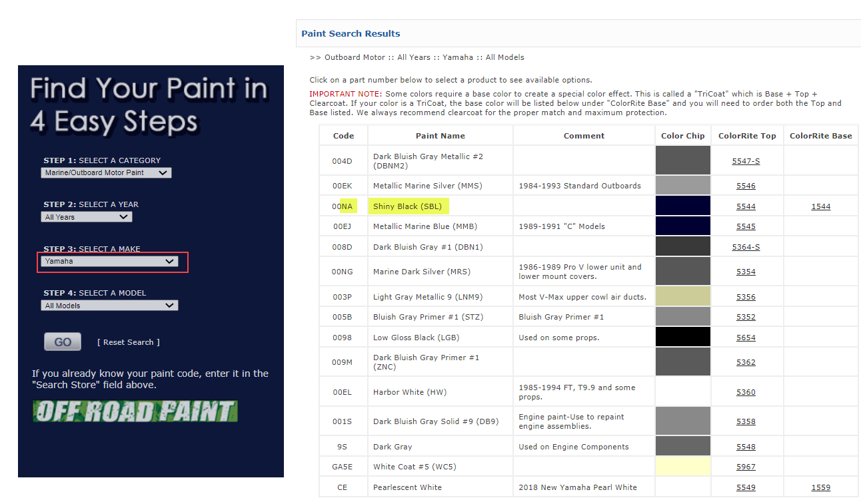
Task: Click the Color Chip column header
Action: 682,136
